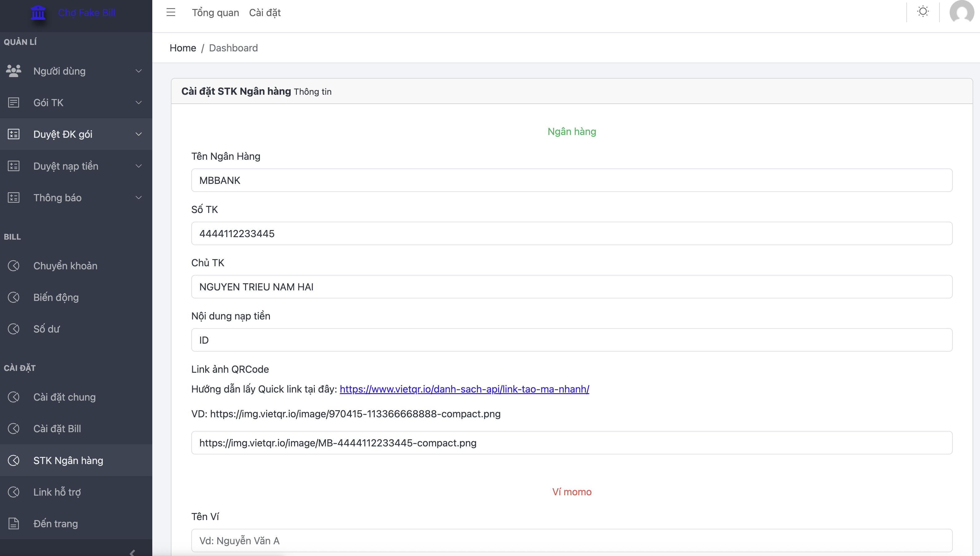Collapse sidebar with bottom arrow
Screen dimensions: 980x556
coord(132,552)
